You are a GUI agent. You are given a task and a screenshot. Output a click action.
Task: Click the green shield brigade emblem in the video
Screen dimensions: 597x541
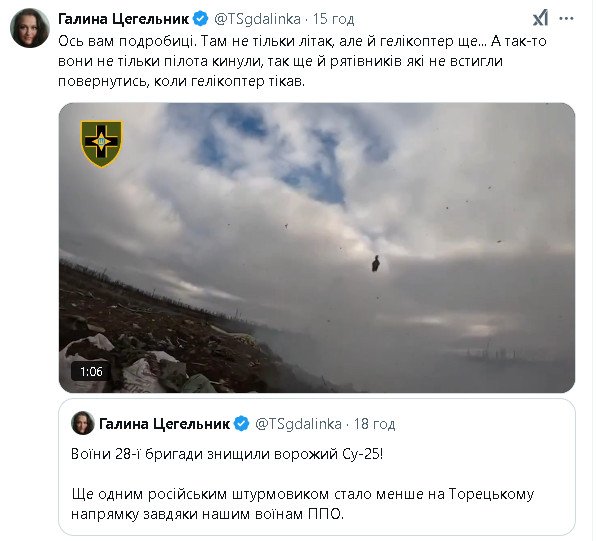(x=101, y=144)
